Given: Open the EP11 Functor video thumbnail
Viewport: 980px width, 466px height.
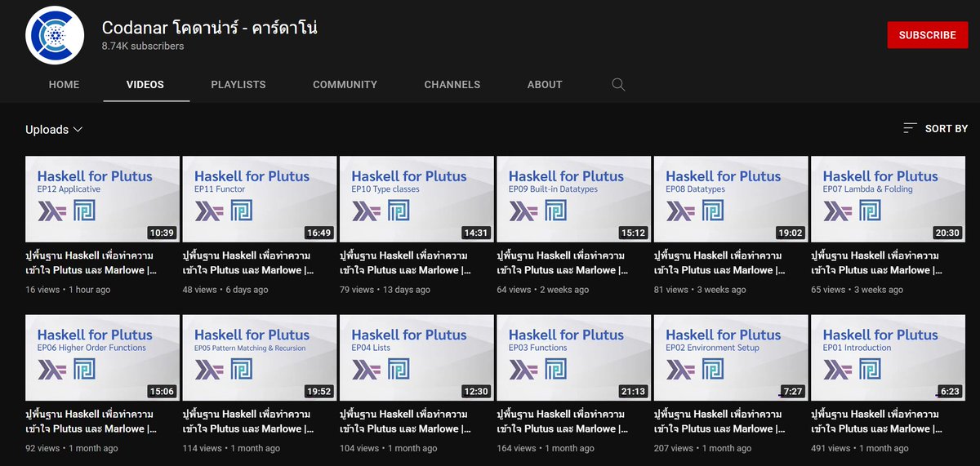Looking at the screenshot, I should (259, 199).
